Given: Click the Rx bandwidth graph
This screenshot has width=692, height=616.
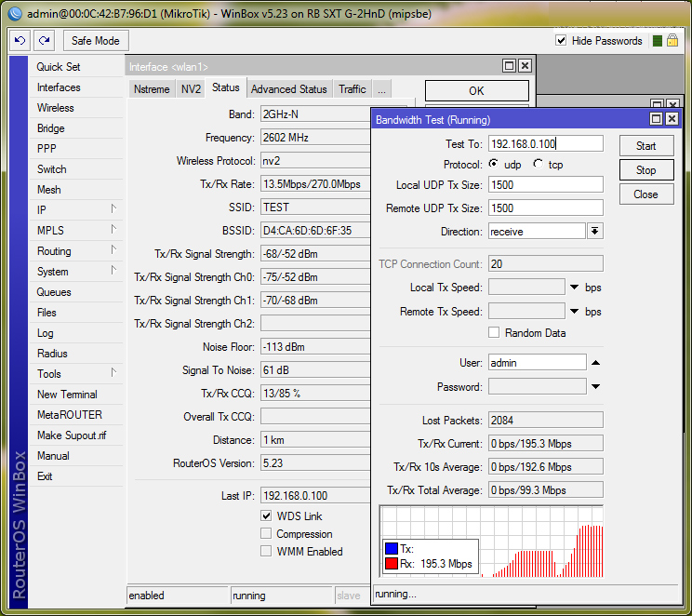Looking at the screenshot, I should 491,541.
